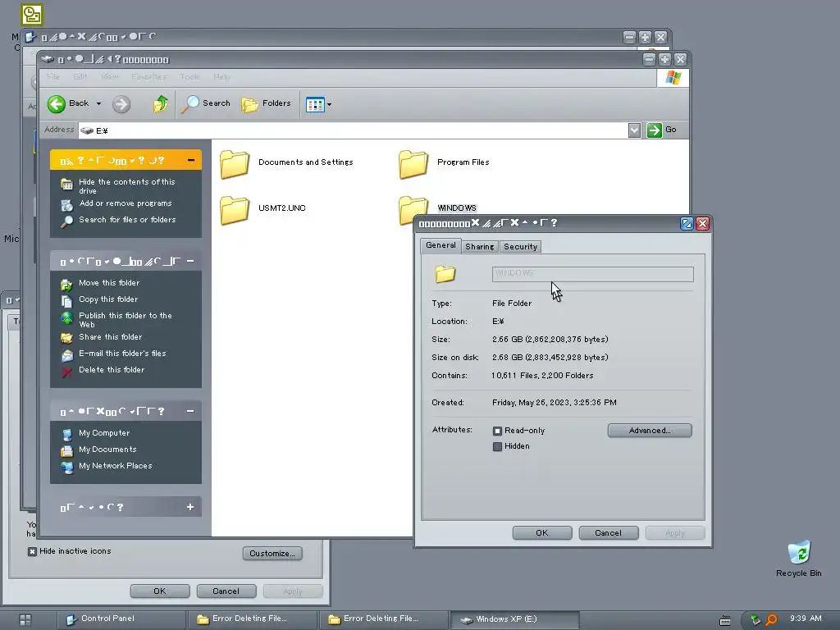Switch to first Error Deleting File taskbar button
This screenshot has height=630, width=840.
tap(252, 619)
